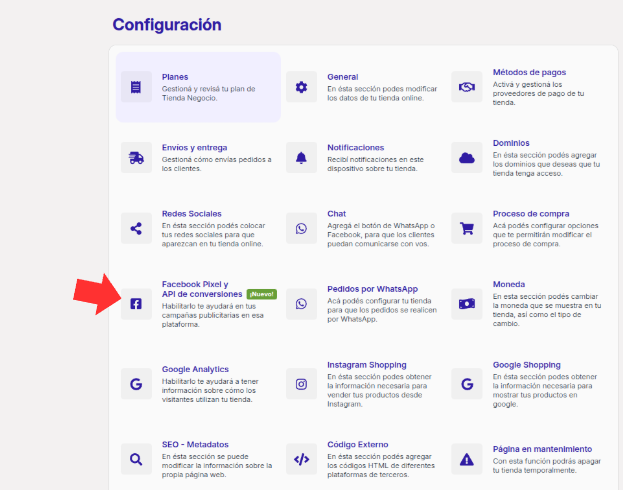Click description 'Recibí notificaciones en este dispositivo'
The height and width of the screenshot is (490, 623).
[x=375, y=164]
